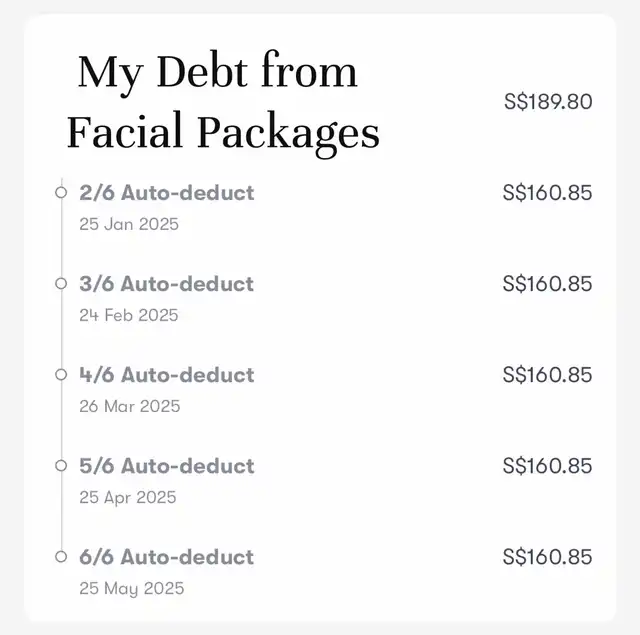640x635 pixels.
Task: Open the 2/6 Auto-deduct entry
Action: [x=167, y=192]
